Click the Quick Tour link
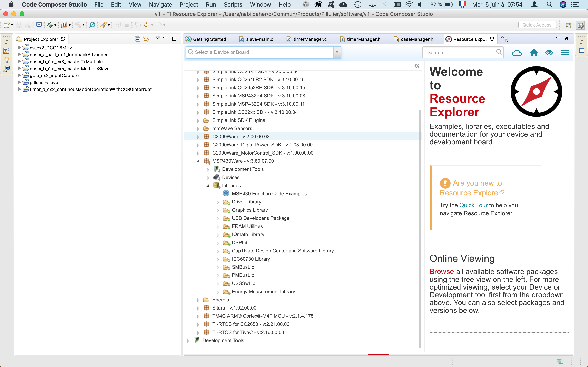This screenshot has height=367, width=588. pos(473,205)
